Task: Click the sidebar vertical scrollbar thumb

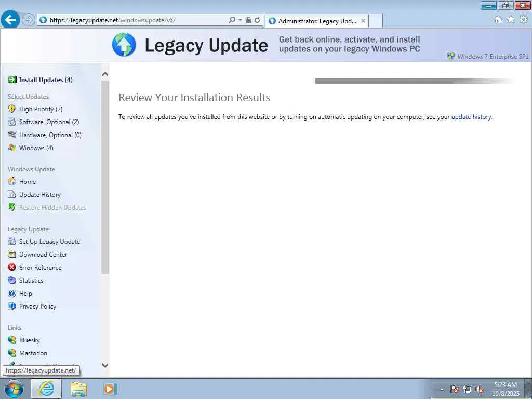Action: (105, 177)
